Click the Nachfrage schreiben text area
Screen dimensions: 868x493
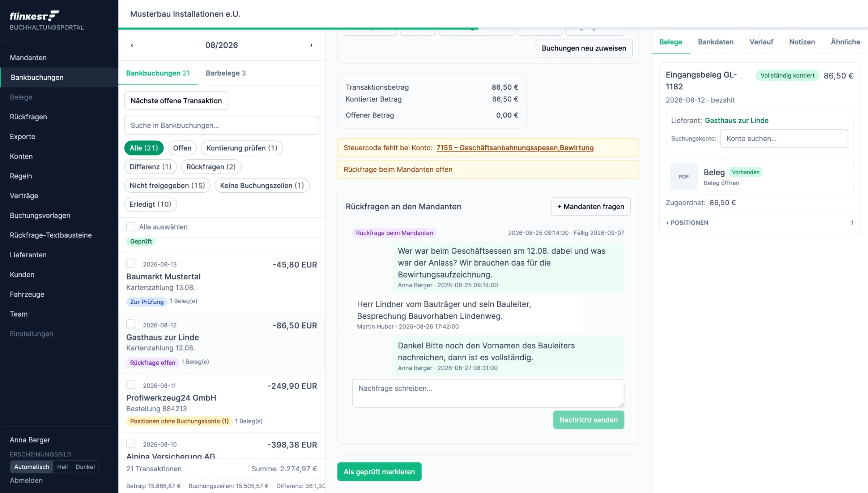[x=488, y=393]
